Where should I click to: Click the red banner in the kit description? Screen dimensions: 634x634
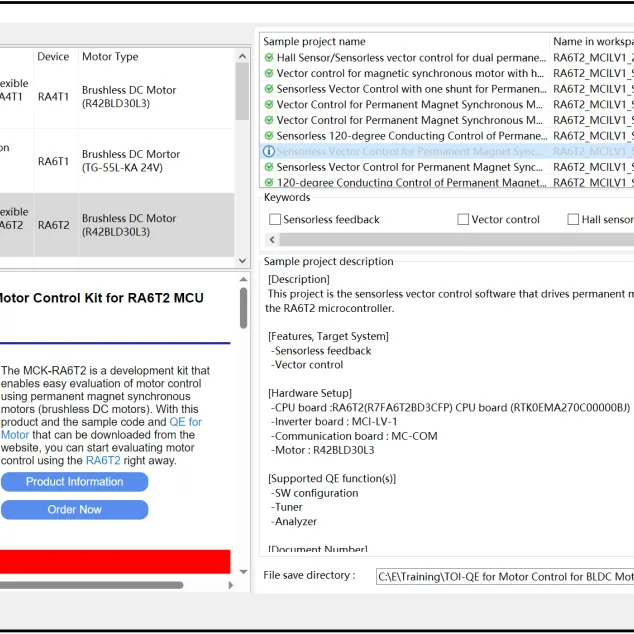pos(115,562)
